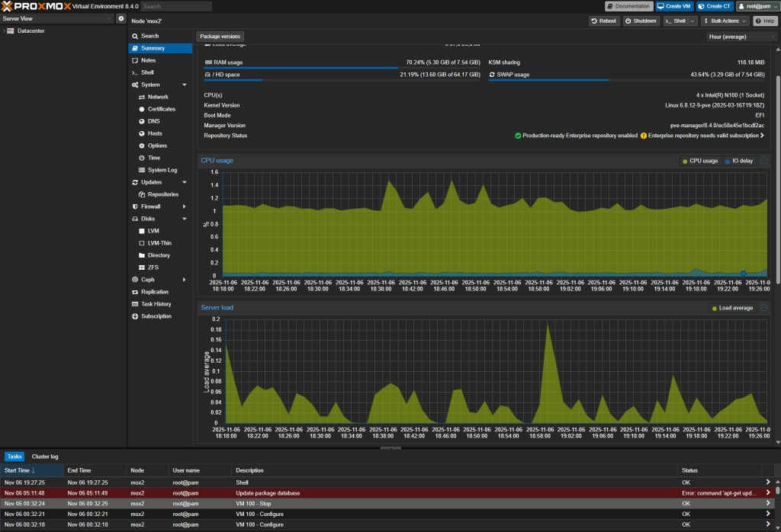This screenshot has width=781, height=532.
Task: Open the Server View dropdown selector
Action: pyautogui.click(x=56, y=18)
